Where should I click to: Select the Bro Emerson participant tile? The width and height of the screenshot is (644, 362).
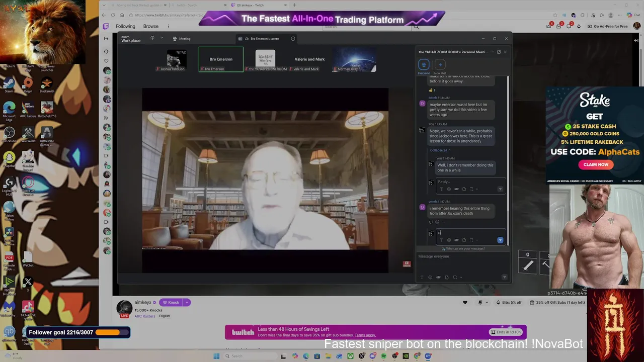point(221,59)
